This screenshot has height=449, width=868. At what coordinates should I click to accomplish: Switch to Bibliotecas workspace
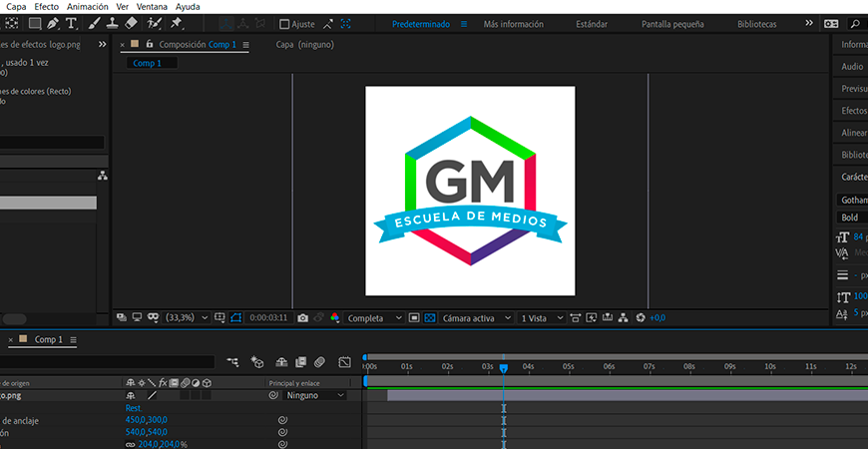click(756, 24)
